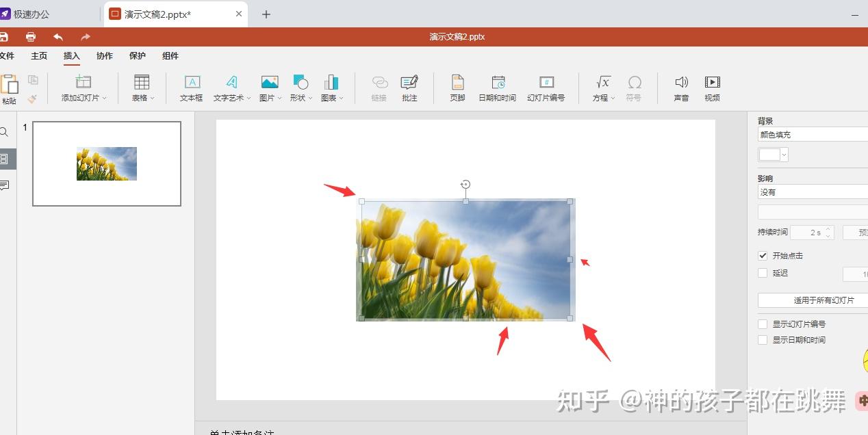Image resolution: width=868 pixels, height=435 pixels.
Task: Enable the 延迟 (delay) checkbox
Action: pos(763,273)
